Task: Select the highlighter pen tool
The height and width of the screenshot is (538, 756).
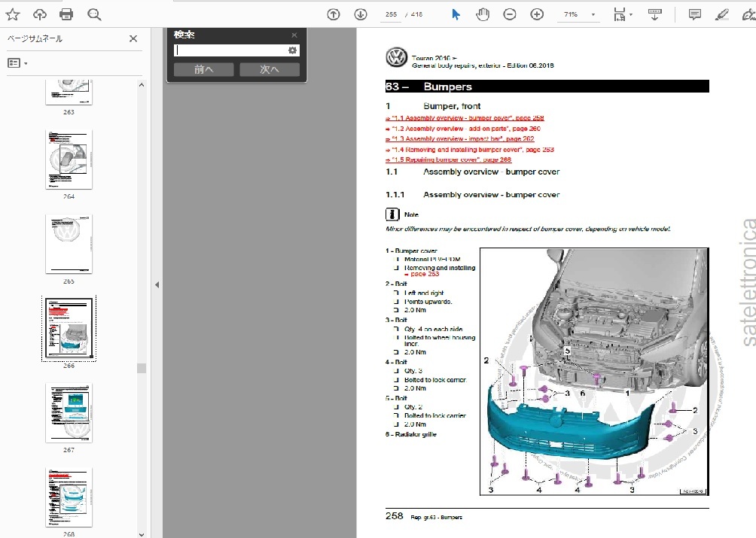Action: pos(722,14)
